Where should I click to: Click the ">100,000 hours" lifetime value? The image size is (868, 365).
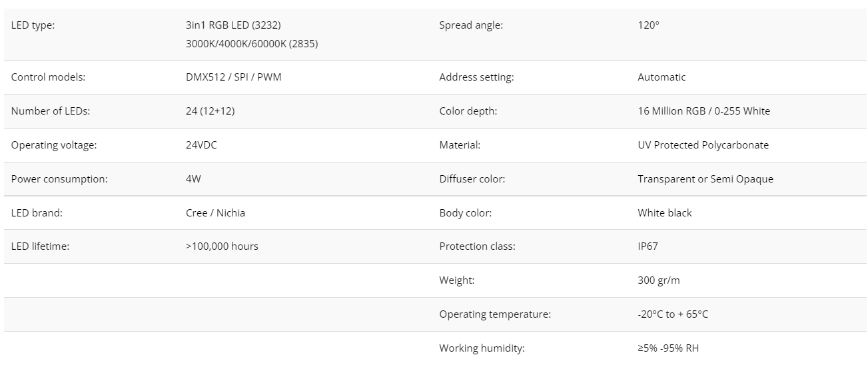pos(222,246)
